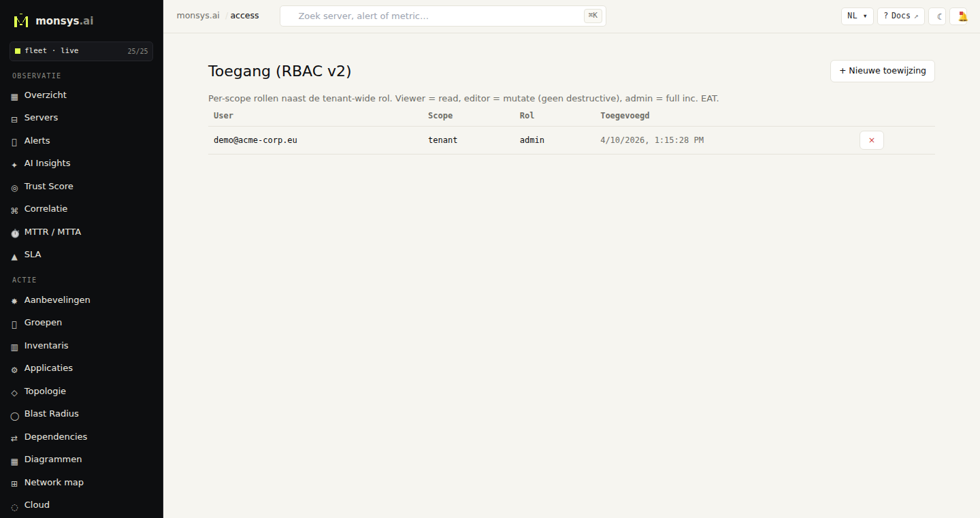This screenshot has height=518, width=980.
Task: Go to Dependencies
Action: pyautogui.click(x=82, y=437)
